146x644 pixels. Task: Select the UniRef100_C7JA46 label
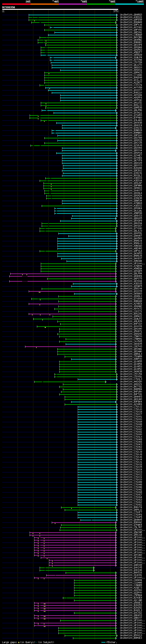click(131, 75)
